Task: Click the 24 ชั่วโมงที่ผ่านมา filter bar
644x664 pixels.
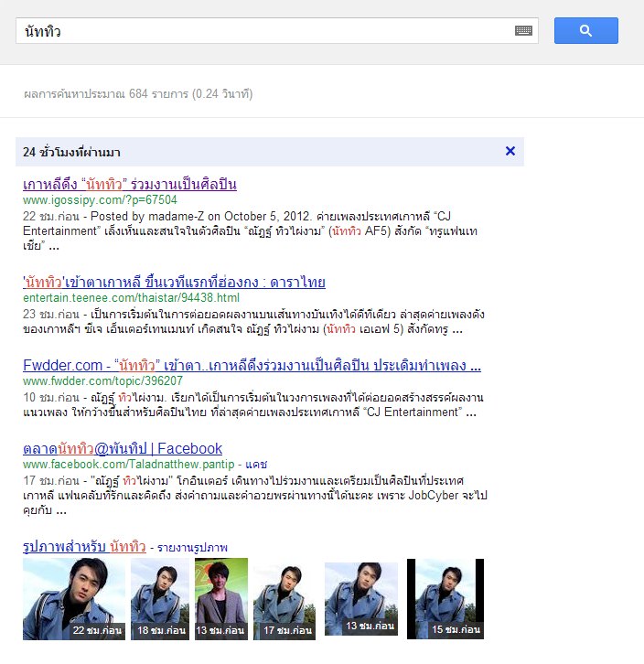Action: click(x=270, y=152)
